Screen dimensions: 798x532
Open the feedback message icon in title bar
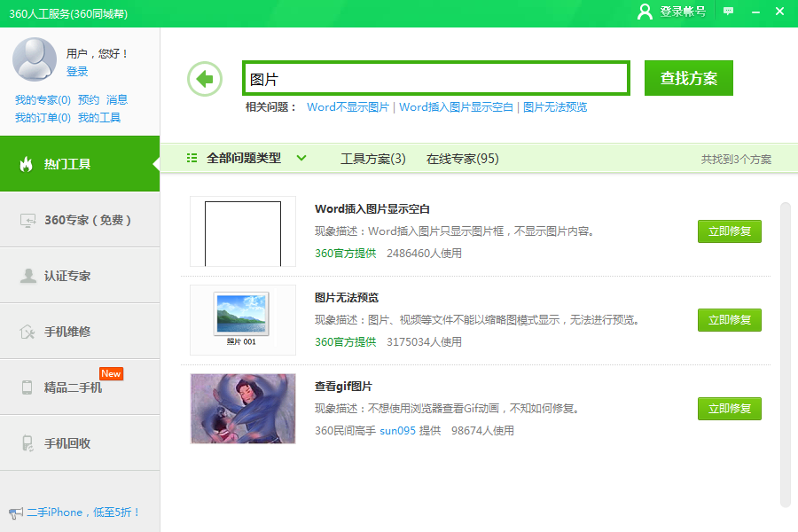(x=728, y=12)
